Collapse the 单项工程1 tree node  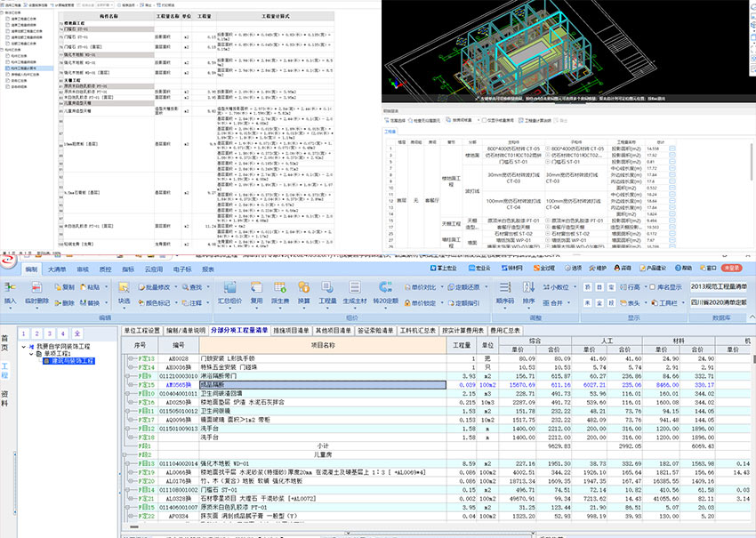coord(32,354)
